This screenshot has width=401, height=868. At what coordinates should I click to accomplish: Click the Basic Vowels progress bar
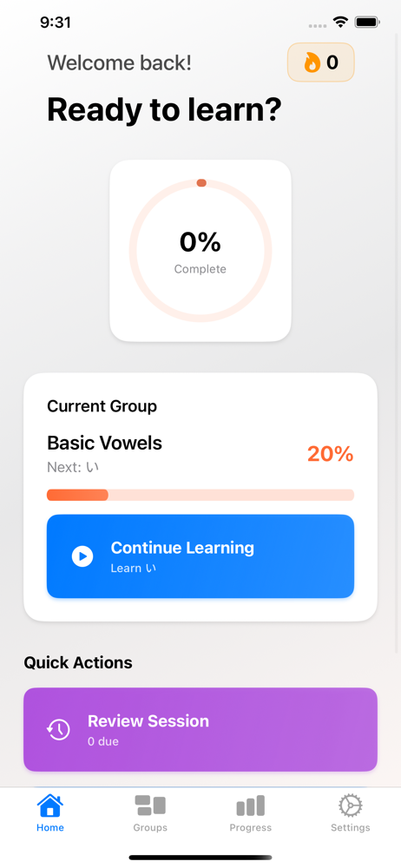coord(200,495)
